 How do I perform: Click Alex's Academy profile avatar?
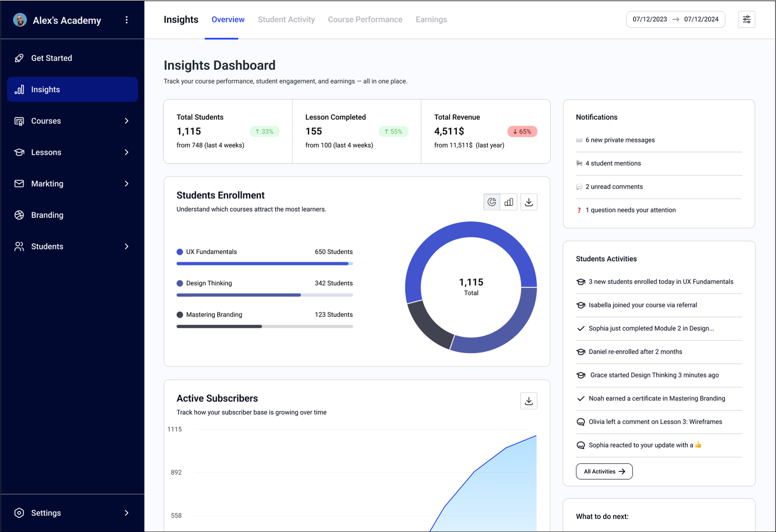tap(20, 20)
